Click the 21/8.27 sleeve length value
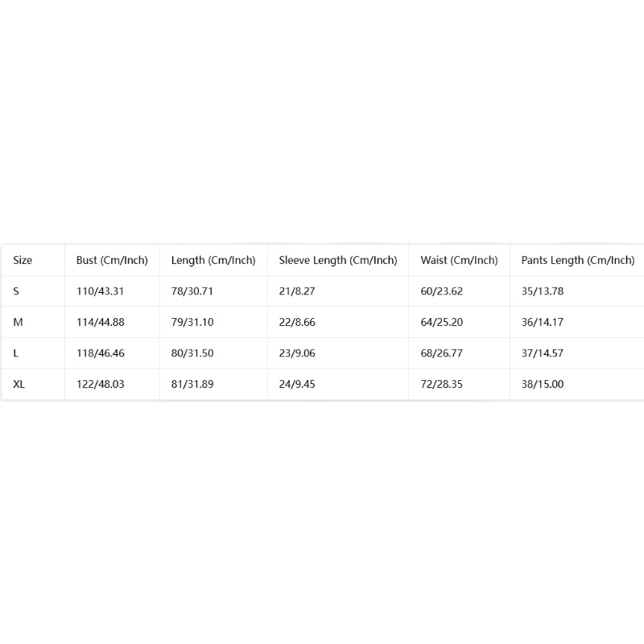The height and width of the screenshot is (644, 644). tap(297, 291)
